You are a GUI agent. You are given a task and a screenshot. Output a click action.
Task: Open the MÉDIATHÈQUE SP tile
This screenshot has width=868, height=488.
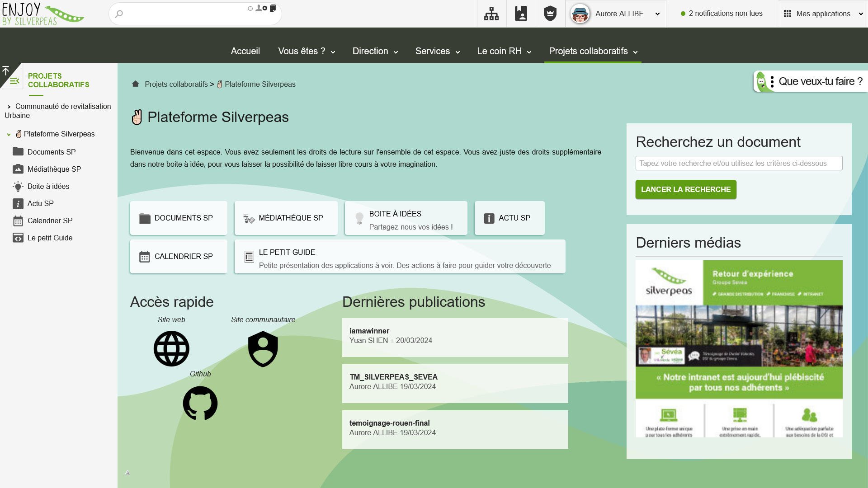point(286,218)
